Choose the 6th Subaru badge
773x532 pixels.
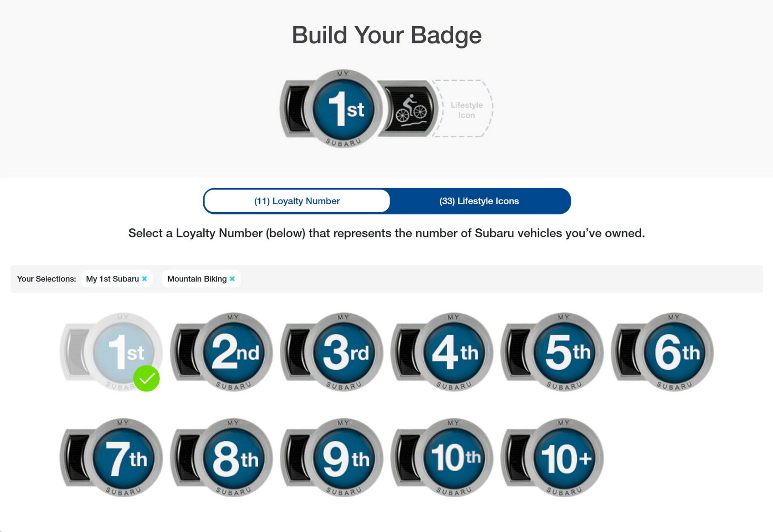tap(675, 352)
